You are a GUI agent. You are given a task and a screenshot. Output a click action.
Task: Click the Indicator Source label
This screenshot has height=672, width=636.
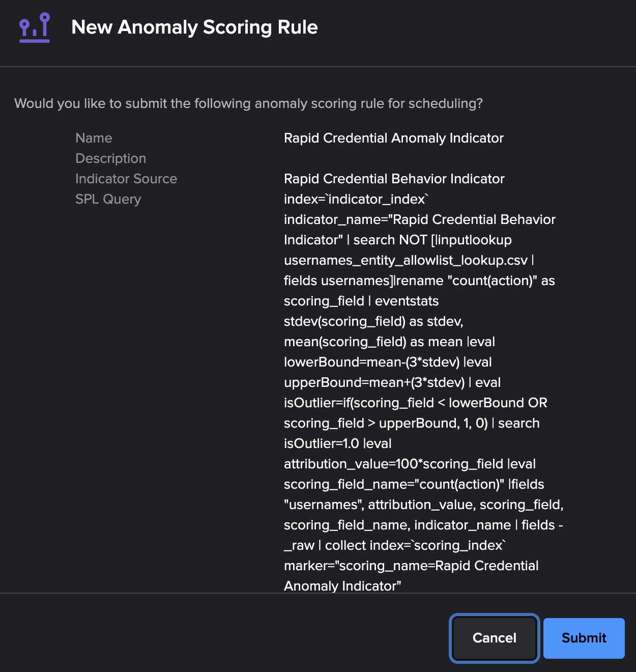(126, 179)
